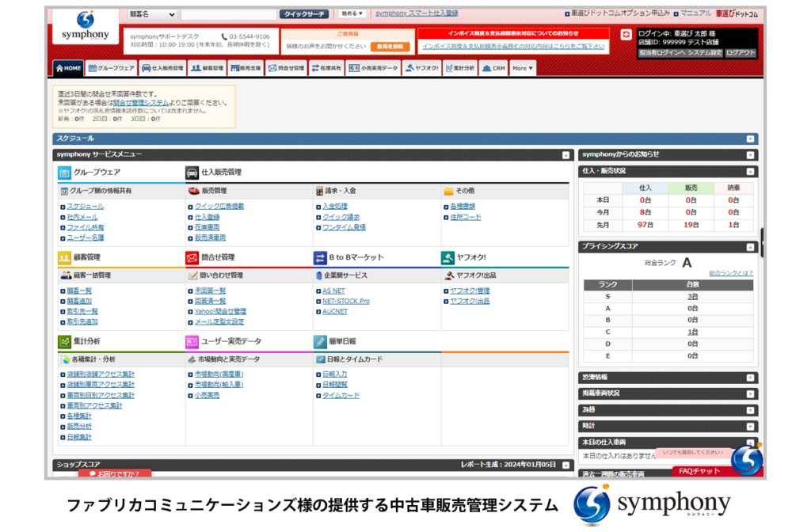Click the blue グループウェア calendar icon in service menu
Viewport: 811px width, 532px height.
click(64, 173)
